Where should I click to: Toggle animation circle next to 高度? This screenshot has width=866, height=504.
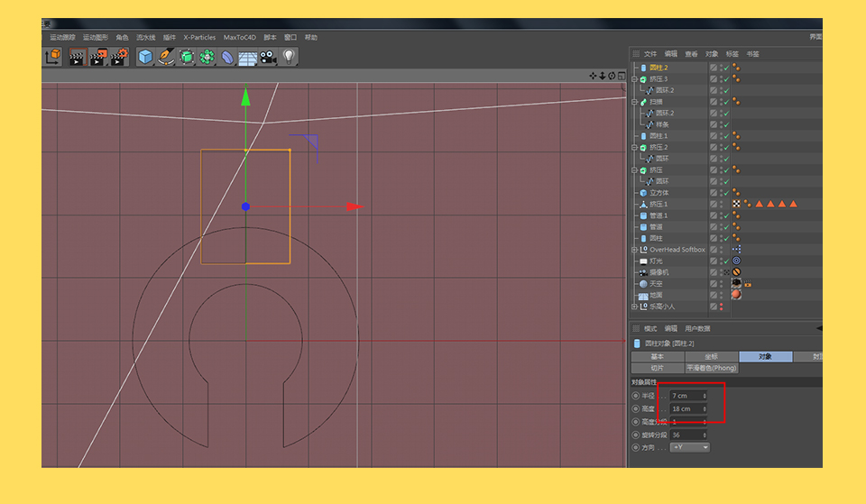coord(636,409)
